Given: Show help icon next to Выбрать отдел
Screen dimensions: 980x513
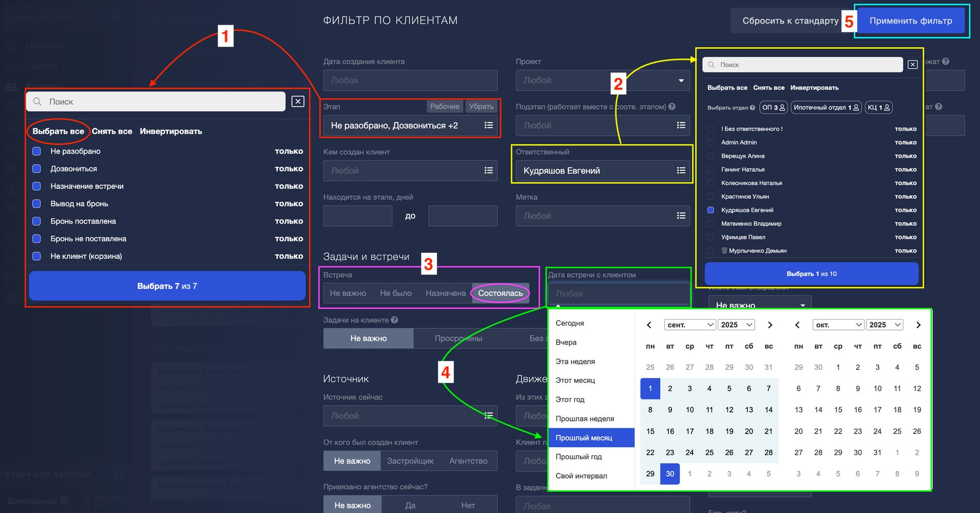Looking at the screenshot, I should click(x=752, y=108).
